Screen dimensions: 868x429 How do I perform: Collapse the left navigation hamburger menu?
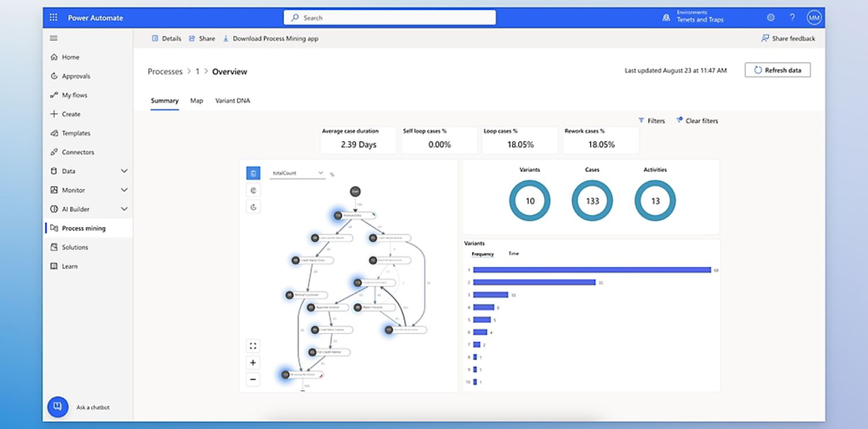[x=54, y=38]
